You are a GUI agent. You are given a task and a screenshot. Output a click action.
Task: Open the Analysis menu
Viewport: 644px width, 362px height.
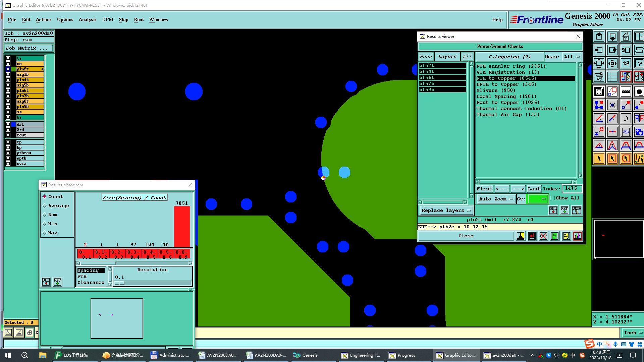[87, 19]
